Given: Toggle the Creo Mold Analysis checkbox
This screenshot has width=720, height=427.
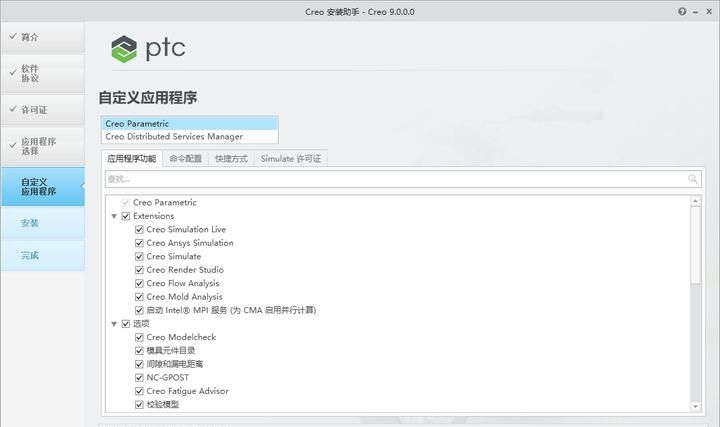Looking at the screenshot, I should [x=139, y=297].
